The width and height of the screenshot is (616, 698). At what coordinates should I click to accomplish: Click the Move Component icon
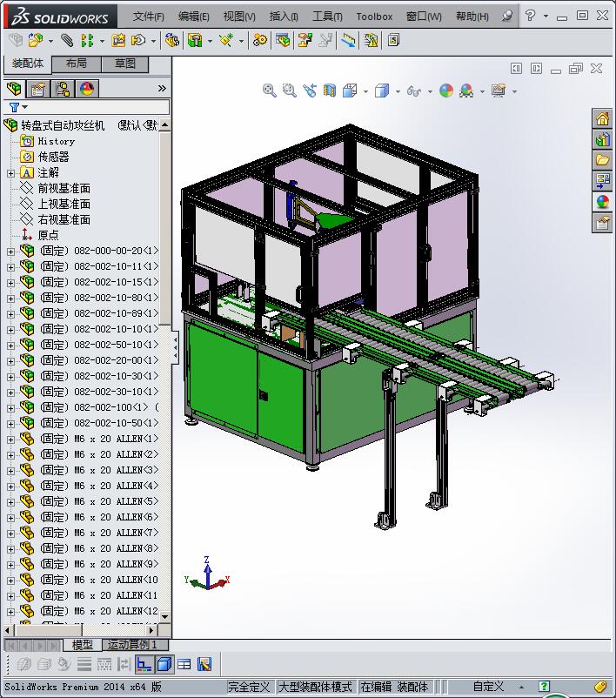tap(138, 41)
